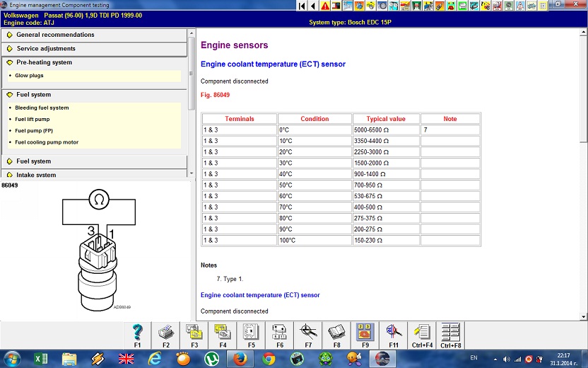The width and height of the screenshot is (588, 368).
Task: Go to first page arrow icon
Action: pyautogui.click(x=302, y=6)
